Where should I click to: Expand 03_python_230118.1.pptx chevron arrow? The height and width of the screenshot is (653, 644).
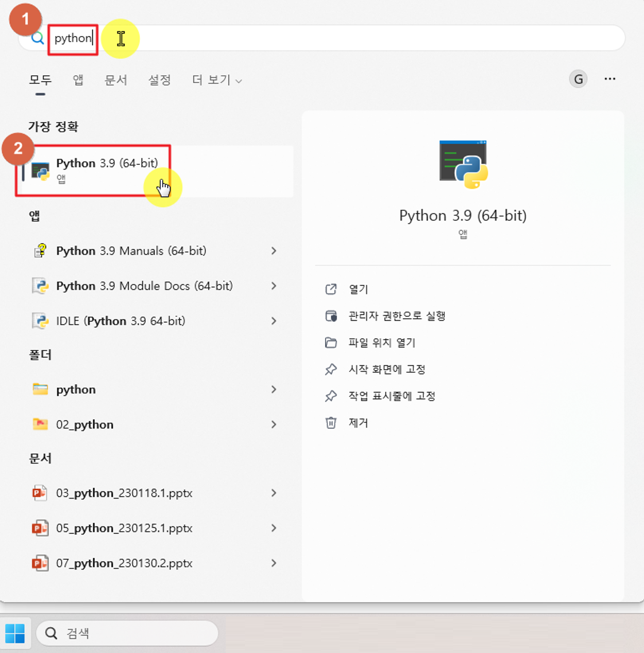(x=274, y=493)
